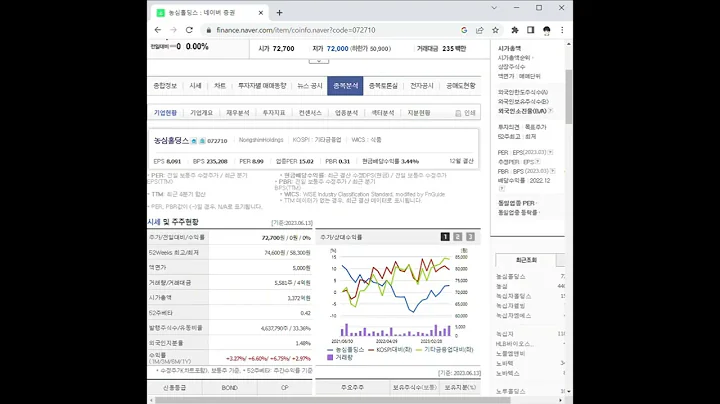Select the 종목분석 tab
Screen dimensions: 720x404
pos(345,86)
